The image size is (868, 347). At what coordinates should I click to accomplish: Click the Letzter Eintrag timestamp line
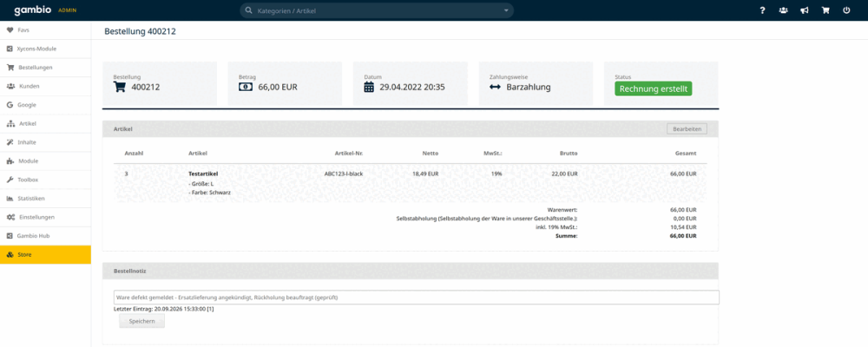[163, 309]
